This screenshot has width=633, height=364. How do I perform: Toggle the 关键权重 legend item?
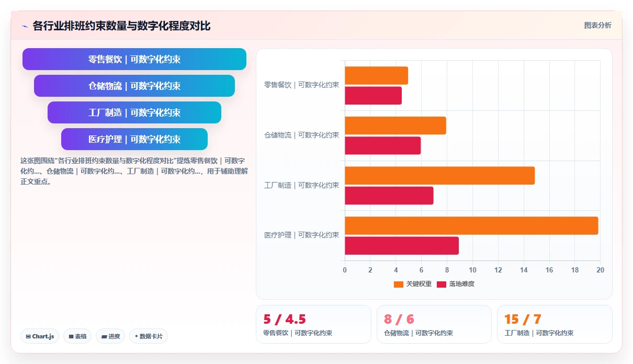(413, 284)
